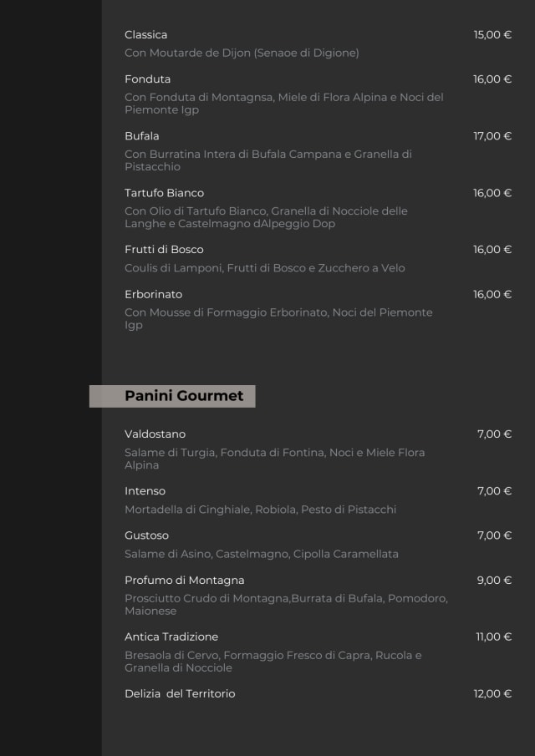Image resolution: width=535 pixels, height=756 pixels.
Task: Click the 15,00 € price for Classica
Action: tap(492, 34)
